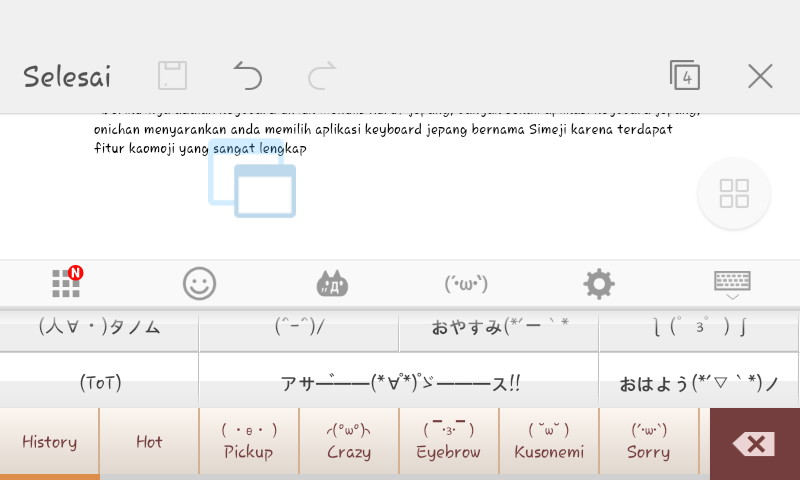
Task: Open the pages icon showing 4
Action: click(x=685, y=75)
